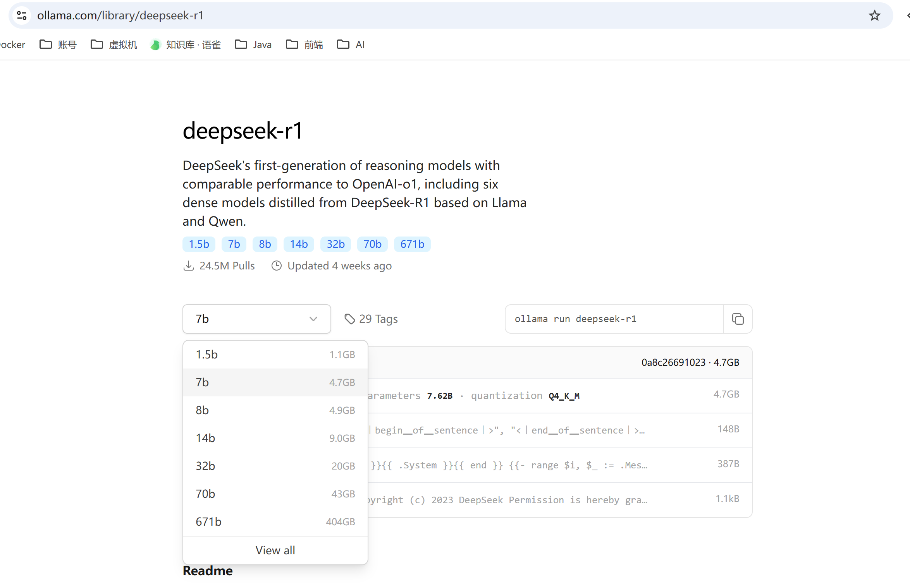Click the tag icon beside 29 Tags

(350, 319)
